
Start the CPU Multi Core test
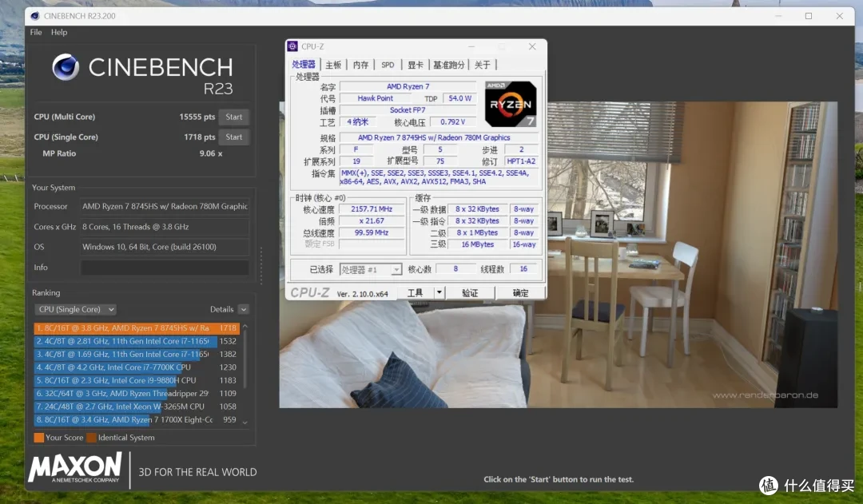[234, 117]
